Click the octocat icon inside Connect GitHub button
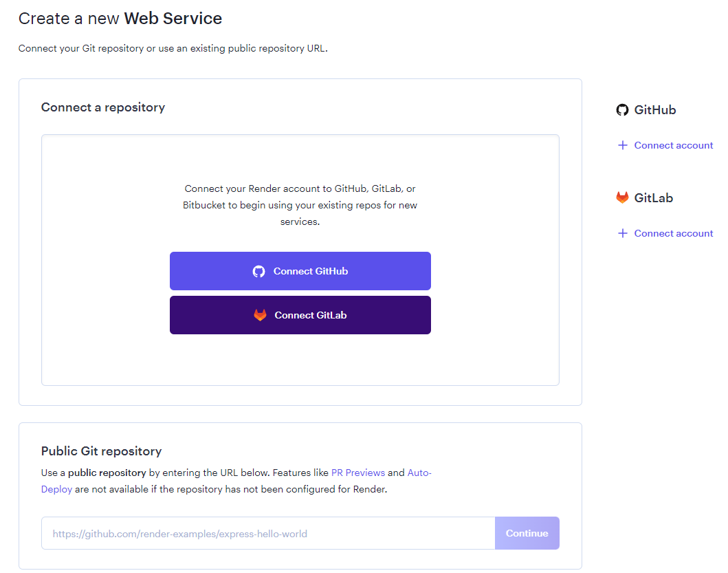The width and height of the screenshot is (728, 573). tap(258, 272)
